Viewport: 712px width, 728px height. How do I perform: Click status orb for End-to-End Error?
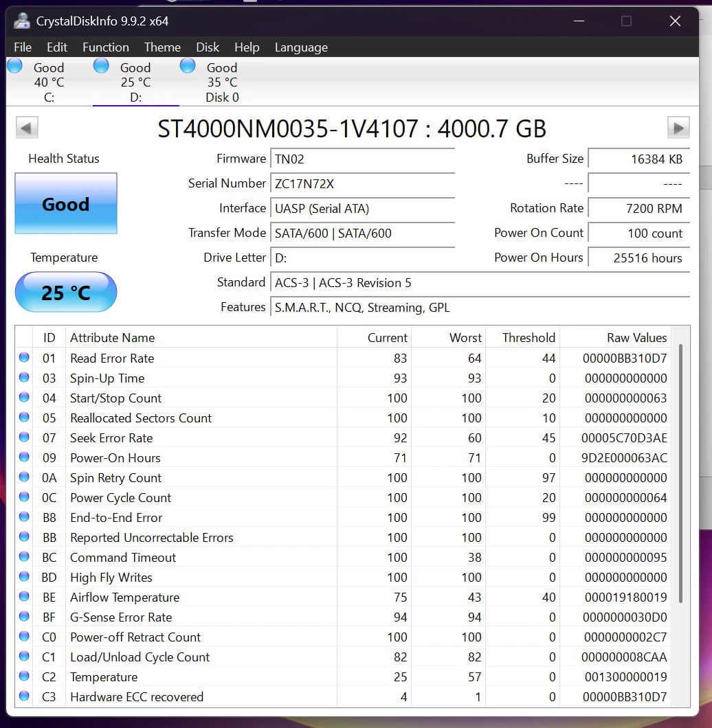(24, 517)
